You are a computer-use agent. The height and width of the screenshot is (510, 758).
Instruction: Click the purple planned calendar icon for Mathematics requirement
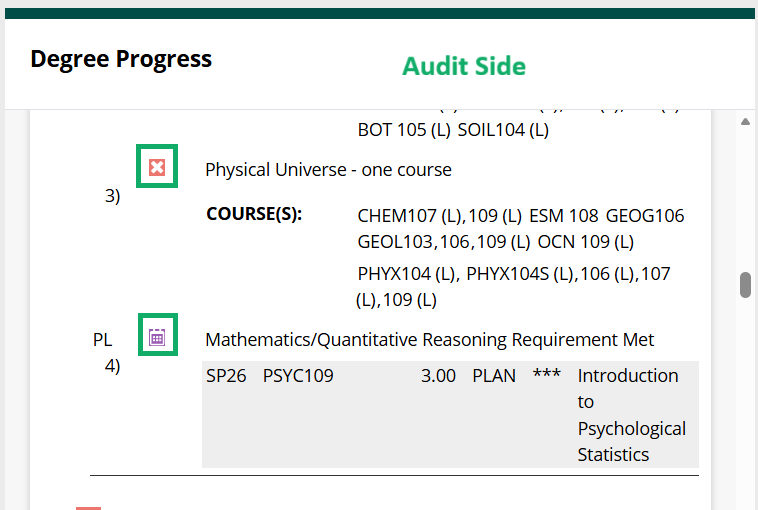coord(157,337)
